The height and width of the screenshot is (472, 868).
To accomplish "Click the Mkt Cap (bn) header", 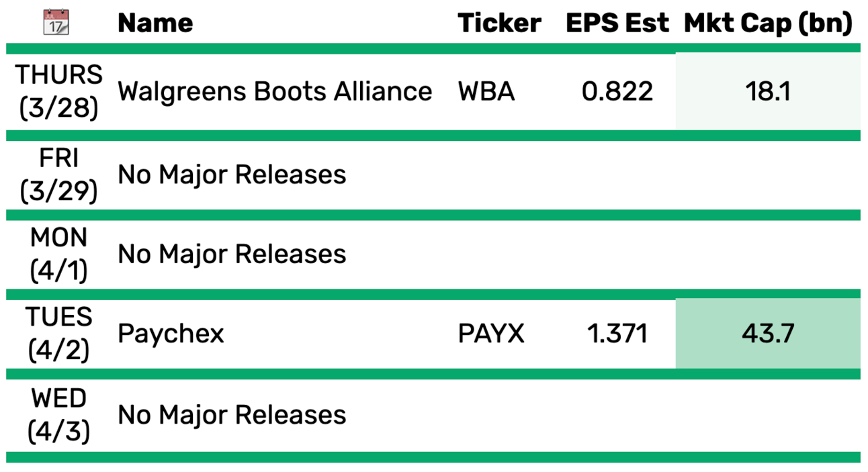I will coord(768,23).
